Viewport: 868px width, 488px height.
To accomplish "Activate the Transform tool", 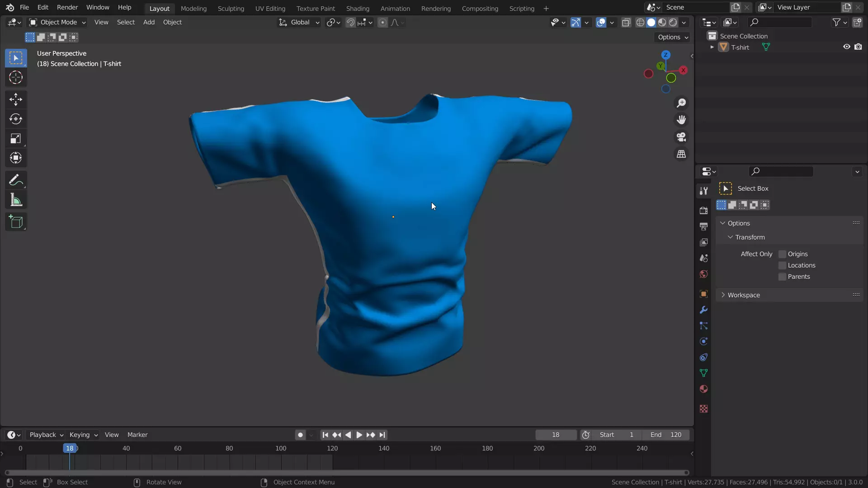I will click(x=16, y=158).
